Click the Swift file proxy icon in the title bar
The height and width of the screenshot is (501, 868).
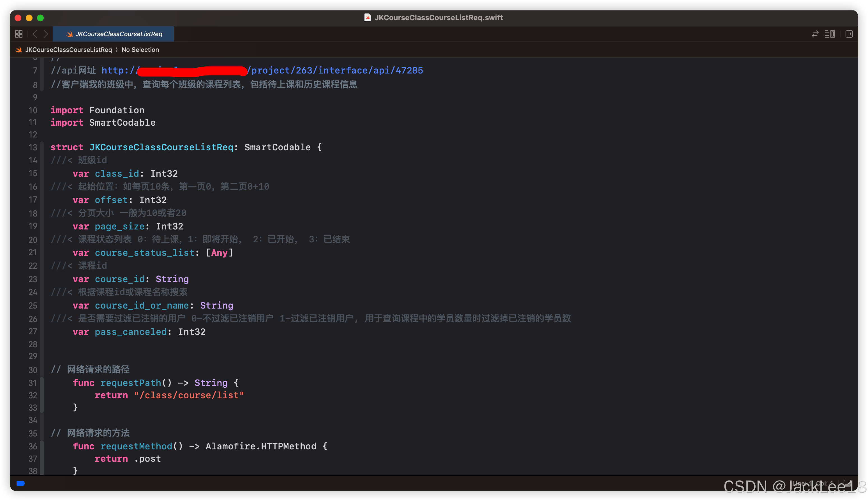coord(368,18)
